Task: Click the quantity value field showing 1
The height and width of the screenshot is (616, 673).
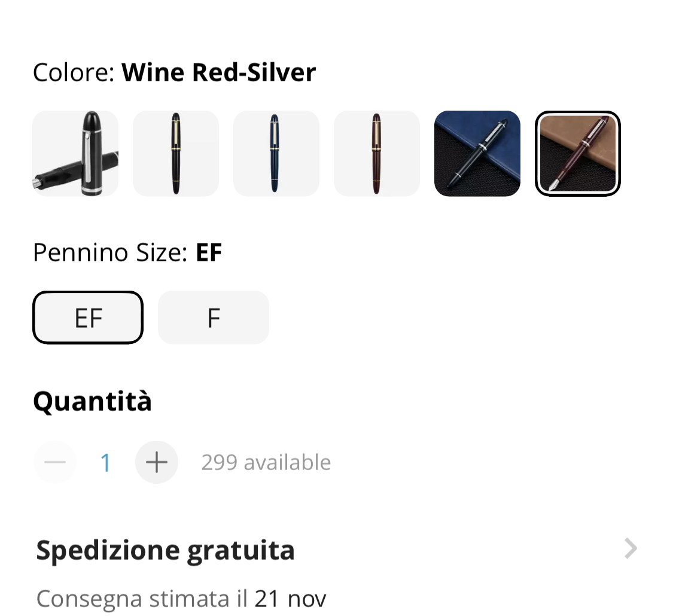Action: tap(106, 463)
